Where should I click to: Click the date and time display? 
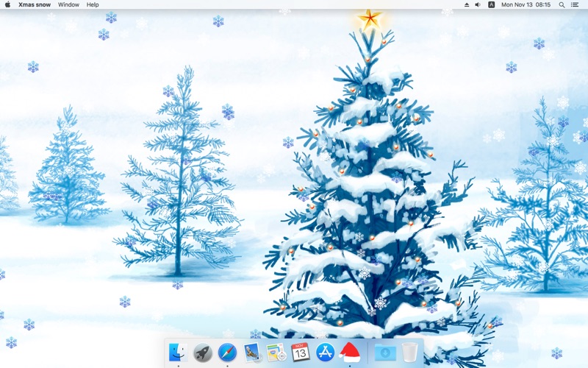(x=526, y=4)
